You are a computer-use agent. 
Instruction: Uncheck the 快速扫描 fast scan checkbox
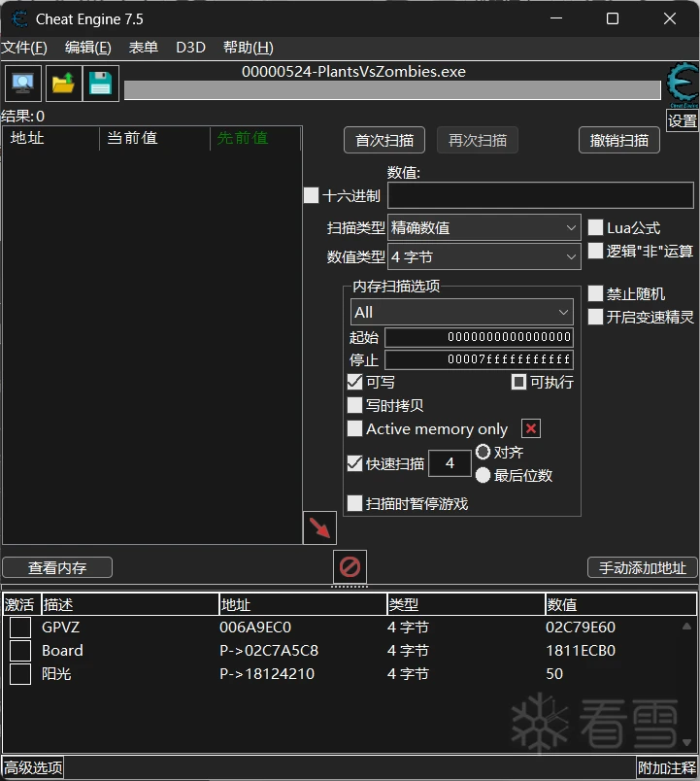354,463
